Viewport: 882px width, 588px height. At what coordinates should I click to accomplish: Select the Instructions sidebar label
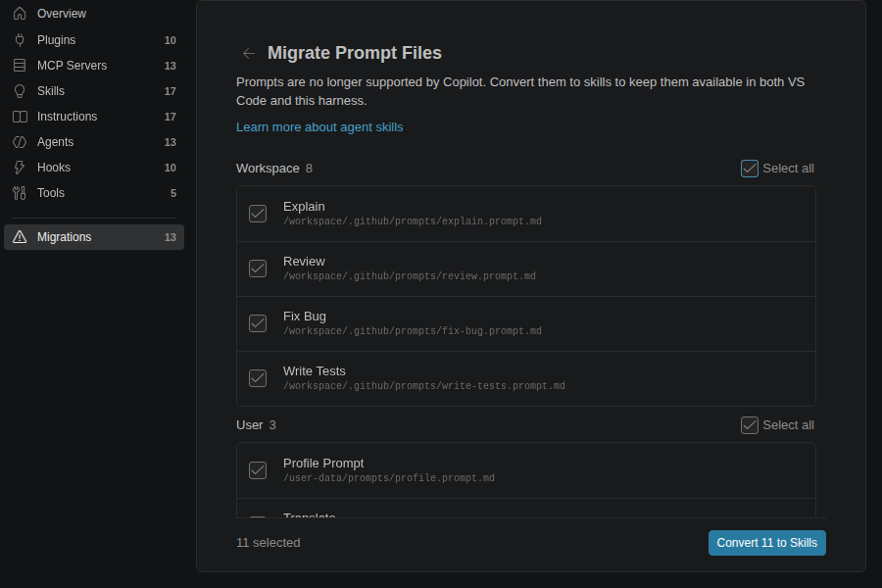click(x=67, y=117)
